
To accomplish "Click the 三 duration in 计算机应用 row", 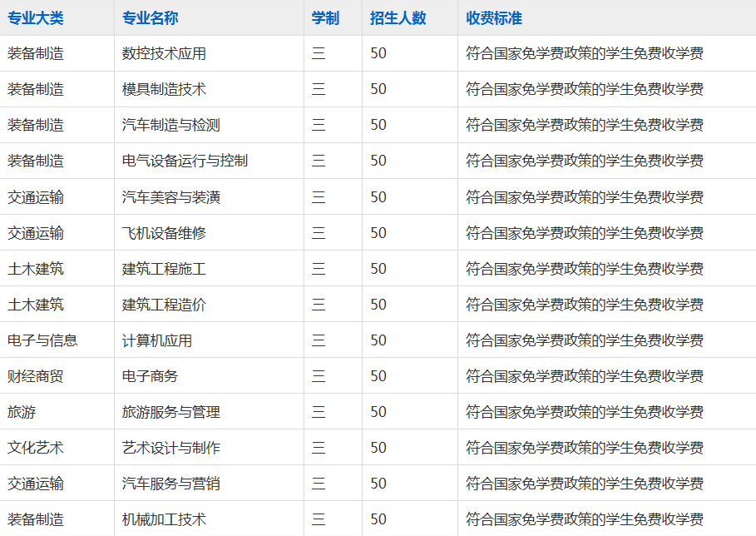I will coord(319,340).
